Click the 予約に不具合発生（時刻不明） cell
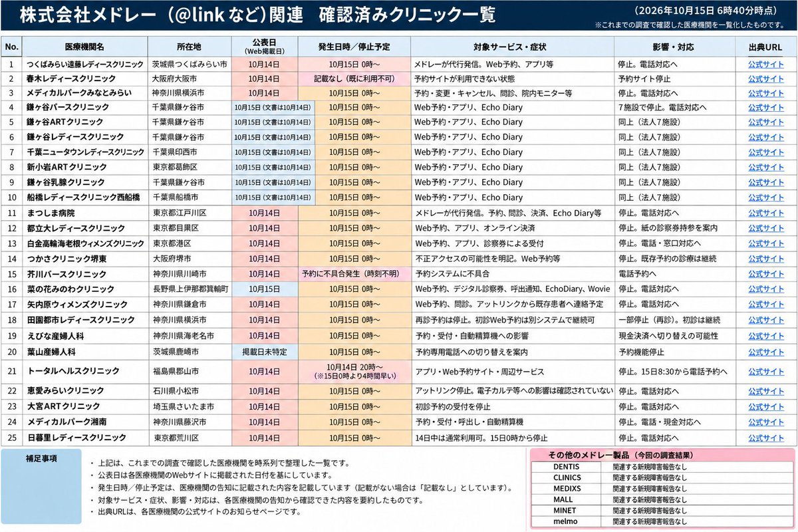The height and width of the screenshot is (532, 798). pos(354,274)
